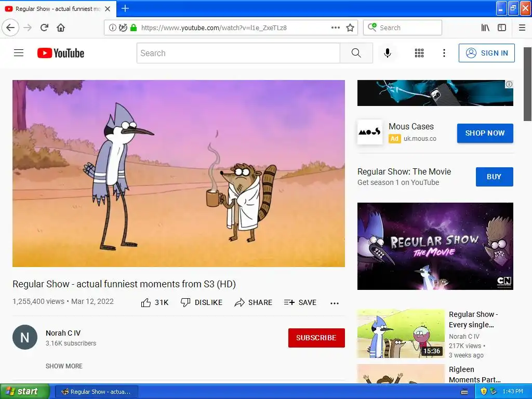Open more actions ellipsis below video

coord(335,303)
